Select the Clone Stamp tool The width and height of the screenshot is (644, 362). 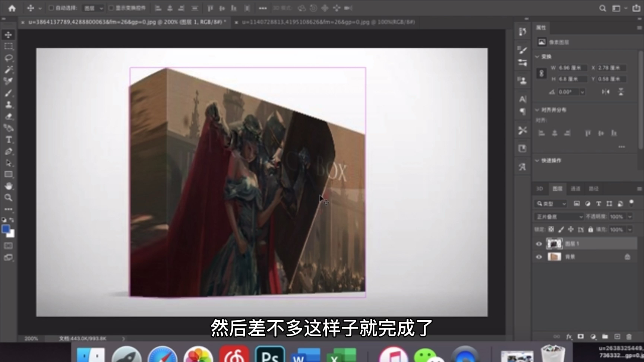tap(8, 105)
